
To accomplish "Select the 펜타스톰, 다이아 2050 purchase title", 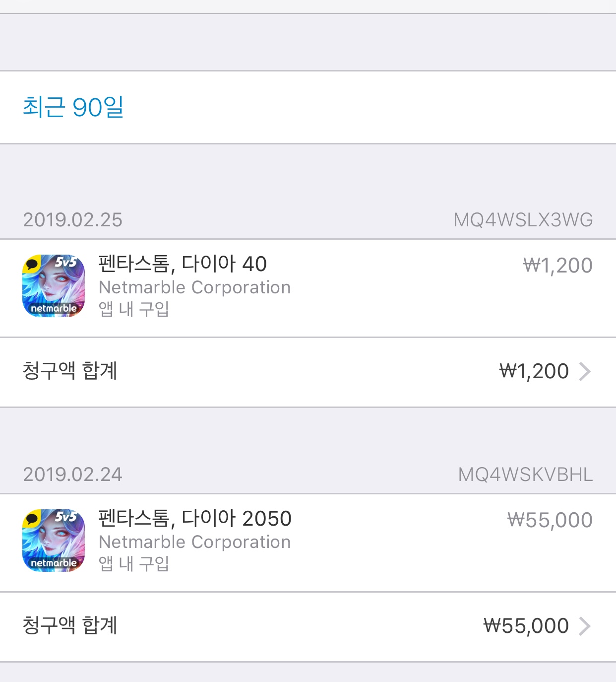I will pyautogui.click(x=195, y=519).
